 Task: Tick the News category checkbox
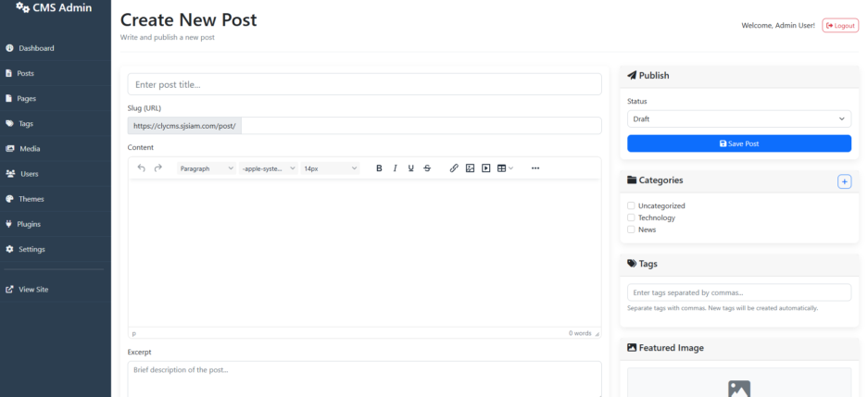coord(631,230)
